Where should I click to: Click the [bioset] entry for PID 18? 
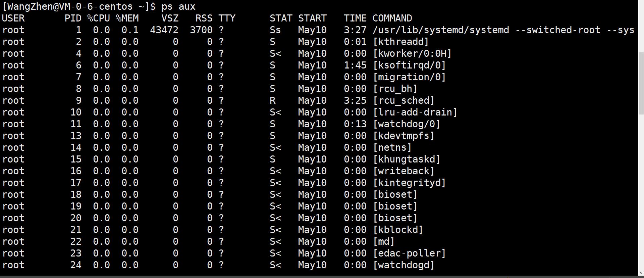(395, 194)
